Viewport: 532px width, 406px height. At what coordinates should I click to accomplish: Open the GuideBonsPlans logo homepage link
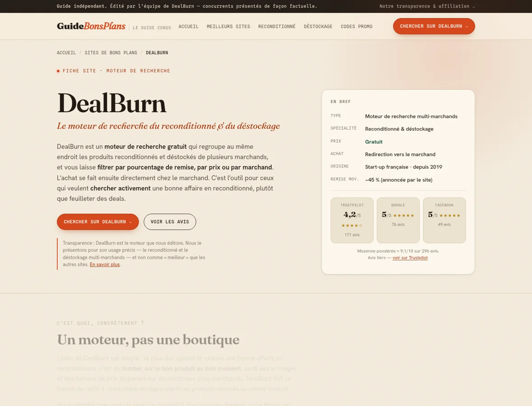tap(91, 26)
